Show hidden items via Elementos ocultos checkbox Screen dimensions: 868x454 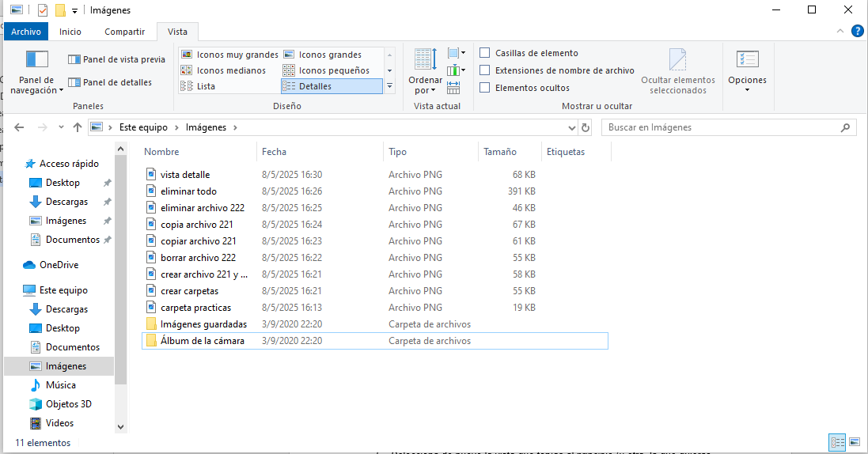(484, 88)
